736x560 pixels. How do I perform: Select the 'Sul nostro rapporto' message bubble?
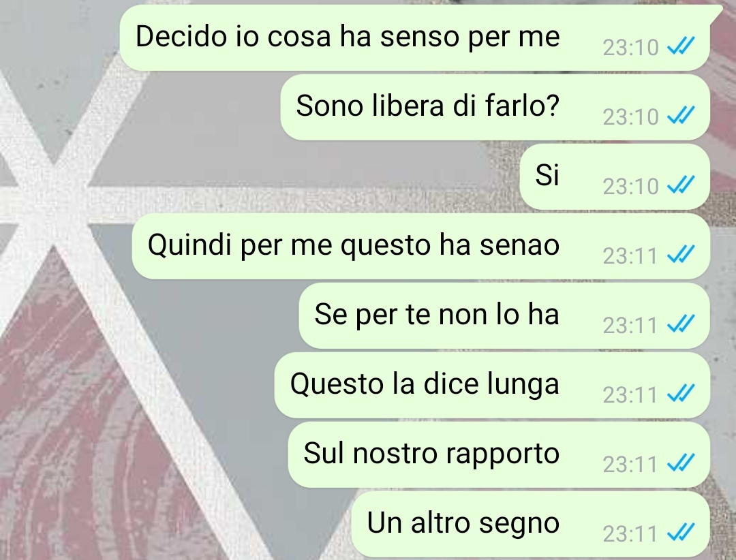[x=499, y=455]
